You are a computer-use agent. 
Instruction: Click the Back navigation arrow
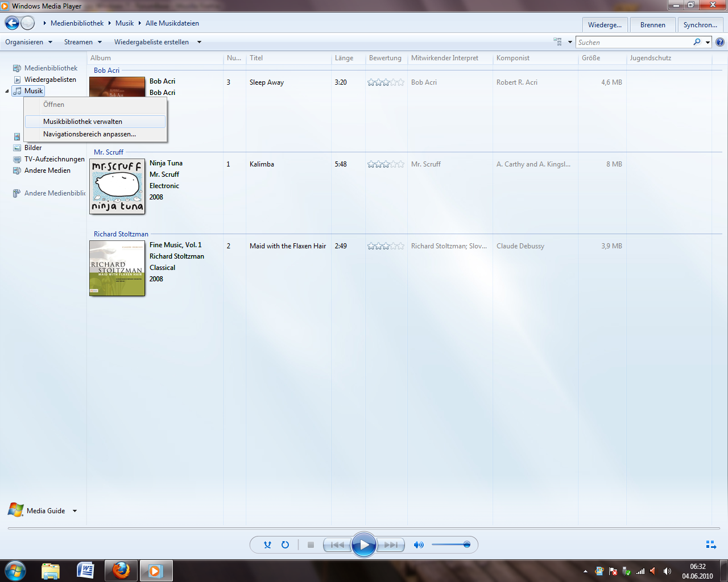12,23
